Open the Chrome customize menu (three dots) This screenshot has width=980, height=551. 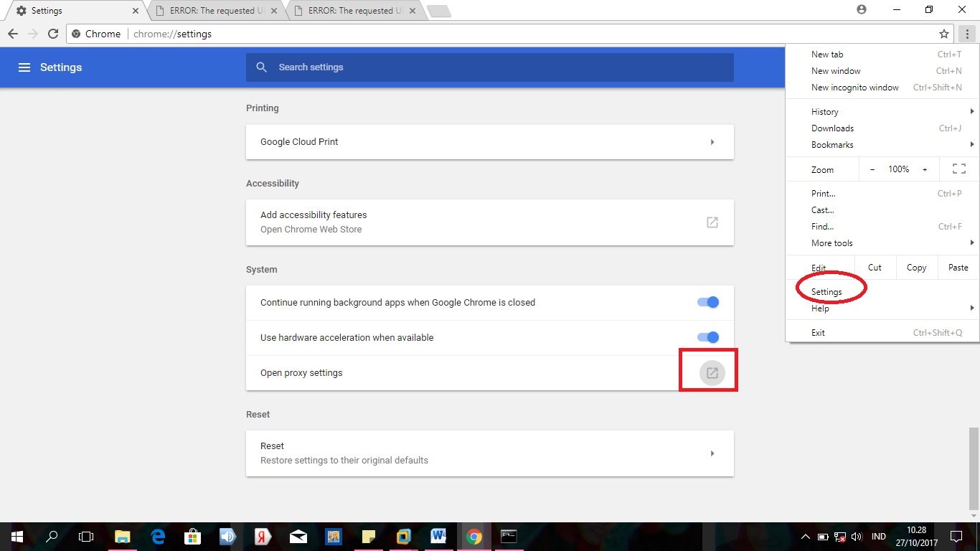tap(967, 33)
